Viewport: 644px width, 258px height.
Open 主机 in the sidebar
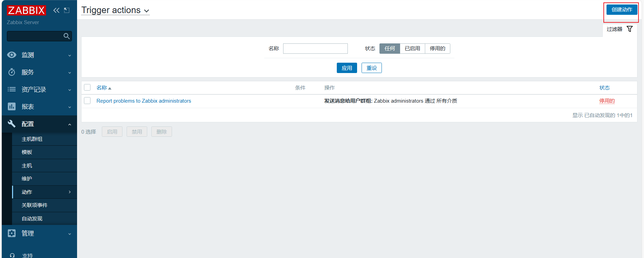(x=44, y=166)
